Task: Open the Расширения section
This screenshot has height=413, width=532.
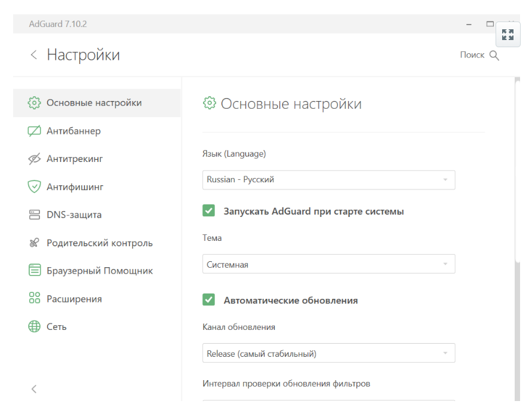Action: coord(97,298)
